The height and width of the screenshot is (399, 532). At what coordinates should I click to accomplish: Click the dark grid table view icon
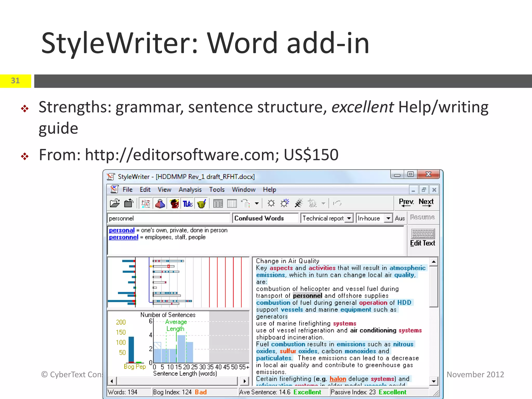pyautogui.click(x=218, y=203)
